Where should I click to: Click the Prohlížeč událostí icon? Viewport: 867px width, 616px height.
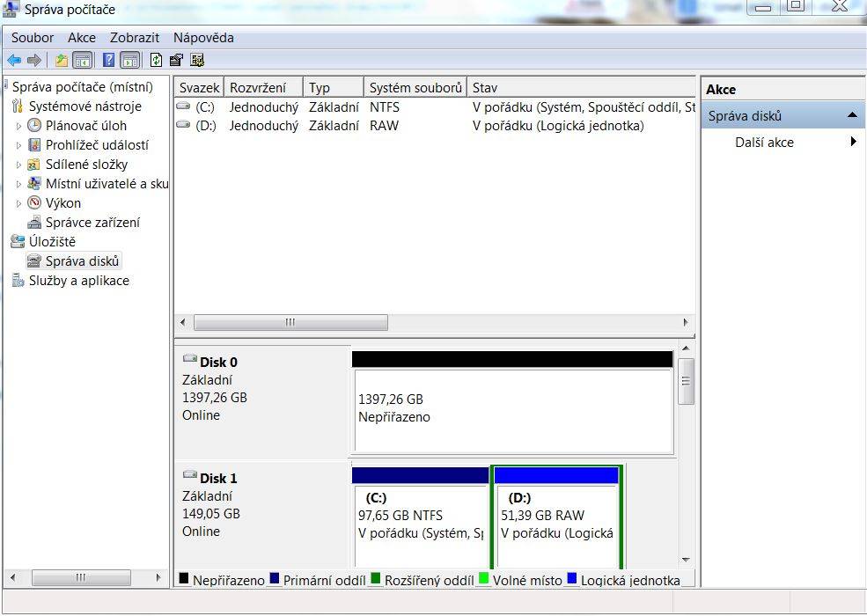click(34, 145)
